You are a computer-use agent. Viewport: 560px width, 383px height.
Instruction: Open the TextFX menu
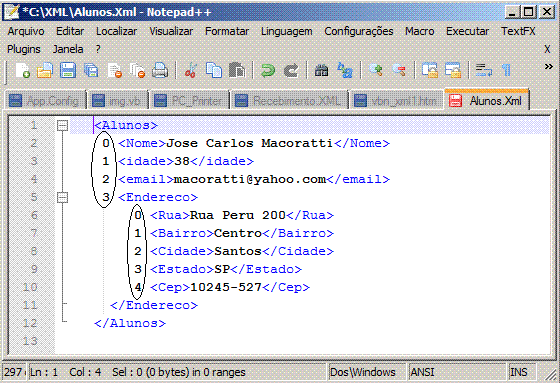click(x=518, y=31)
